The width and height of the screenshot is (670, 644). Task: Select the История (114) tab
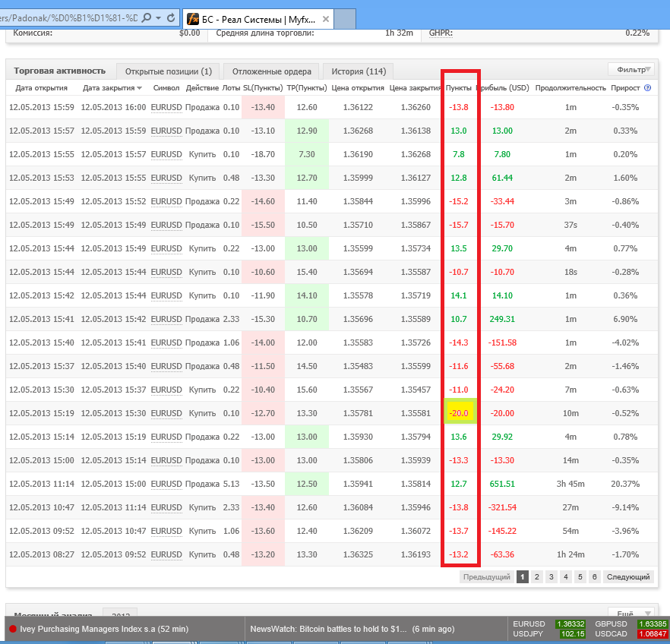coord(359,71)
